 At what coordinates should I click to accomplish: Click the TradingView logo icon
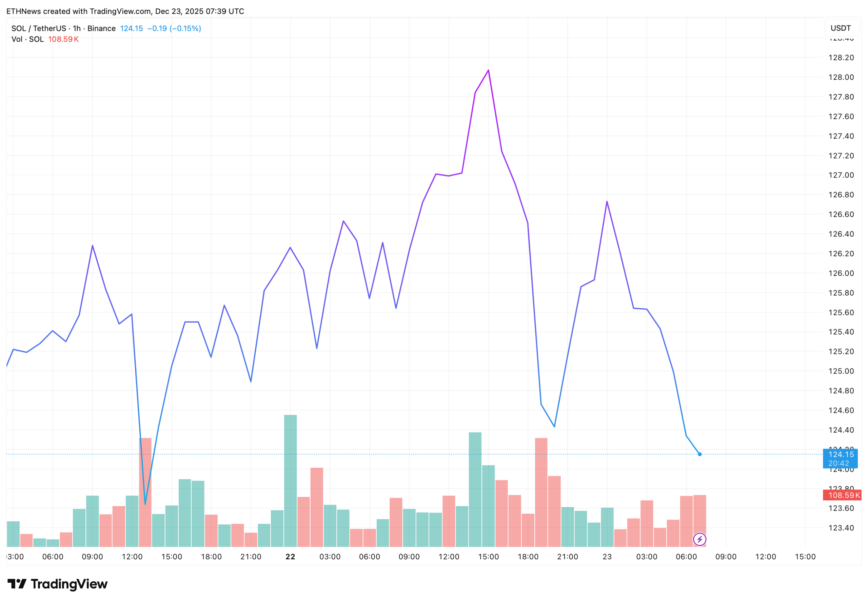click(x=17, y=584)
